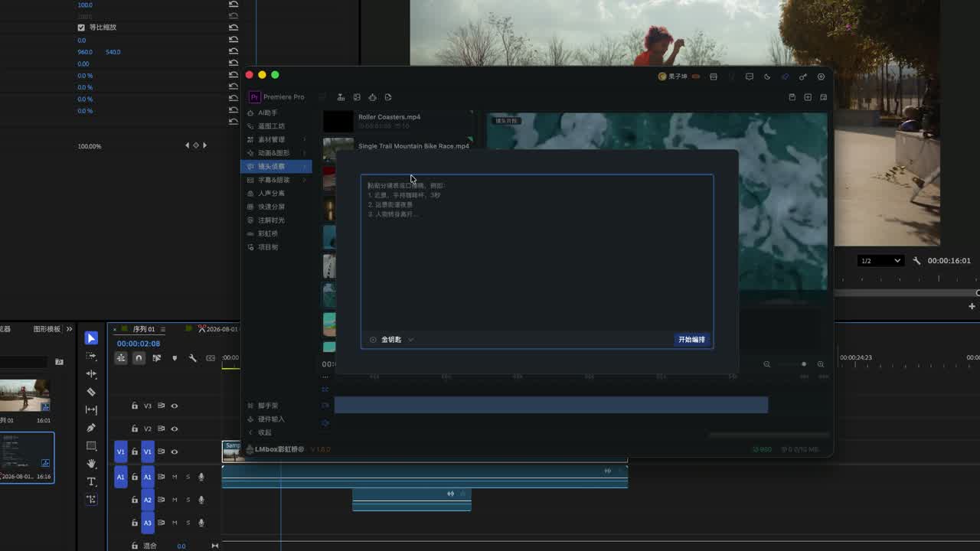
Task: Click the moon theme icon in LMbox
Action: 767,77
